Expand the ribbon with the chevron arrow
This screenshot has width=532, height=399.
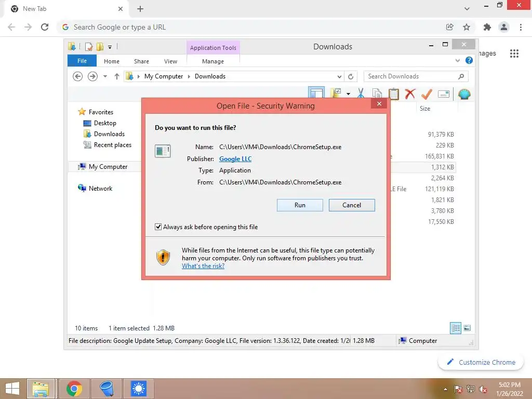(457, 60)
